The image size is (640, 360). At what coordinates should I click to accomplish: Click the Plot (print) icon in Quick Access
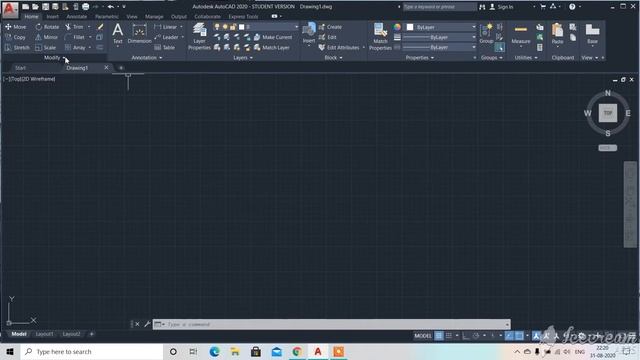click(85, 7)
